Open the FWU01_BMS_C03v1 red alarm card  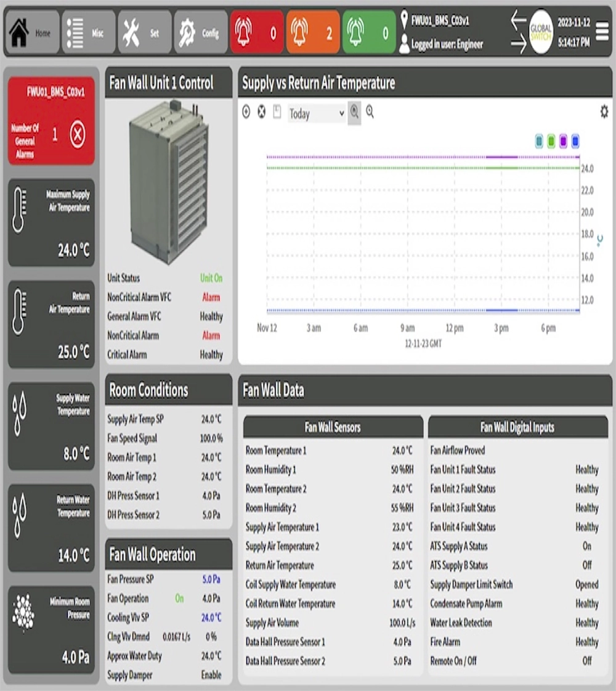(52, 120)
